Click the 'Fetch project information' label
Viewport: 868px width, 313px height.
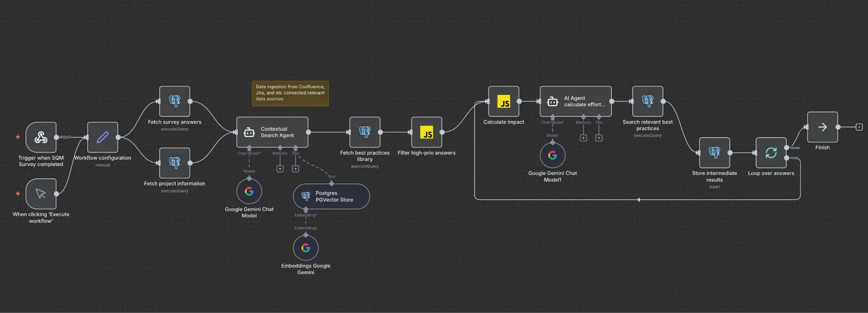coord(175,183)
